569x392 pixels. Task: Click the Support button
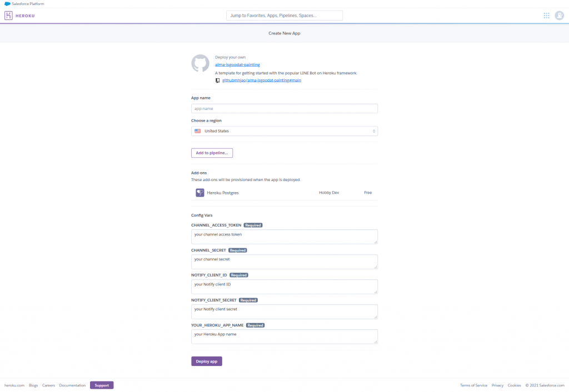point(102,385)
